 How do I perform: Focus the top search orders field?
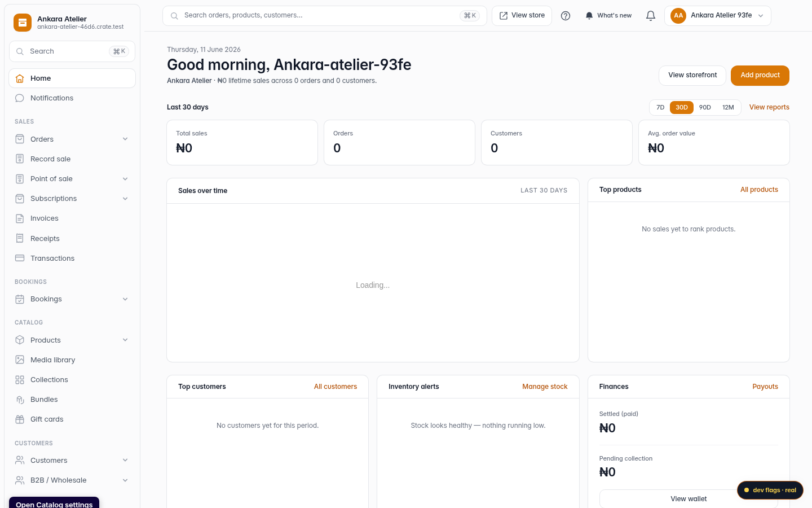[325, 16]
